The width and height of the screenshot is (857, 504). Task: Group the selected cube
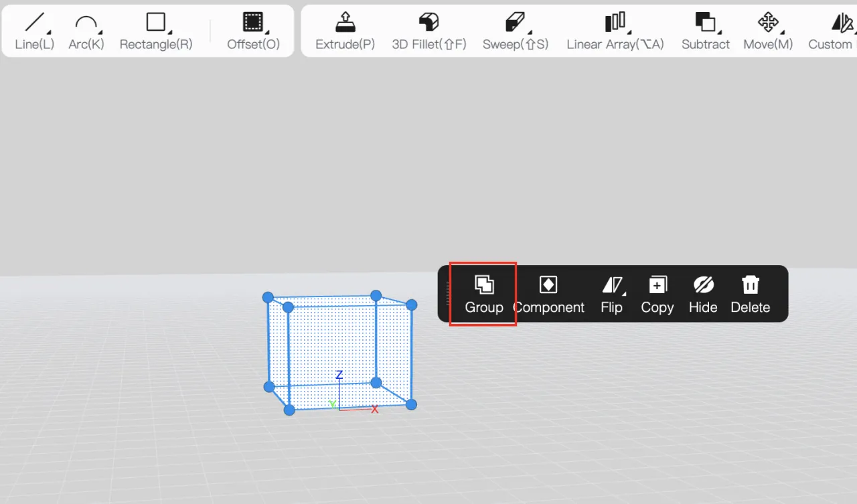point(483,295)
